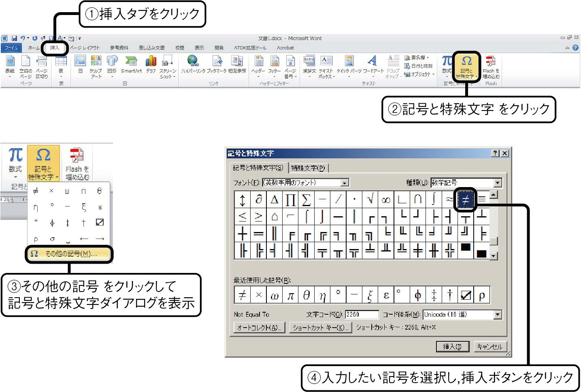Click the グラフ chart icon

(151, 62)
